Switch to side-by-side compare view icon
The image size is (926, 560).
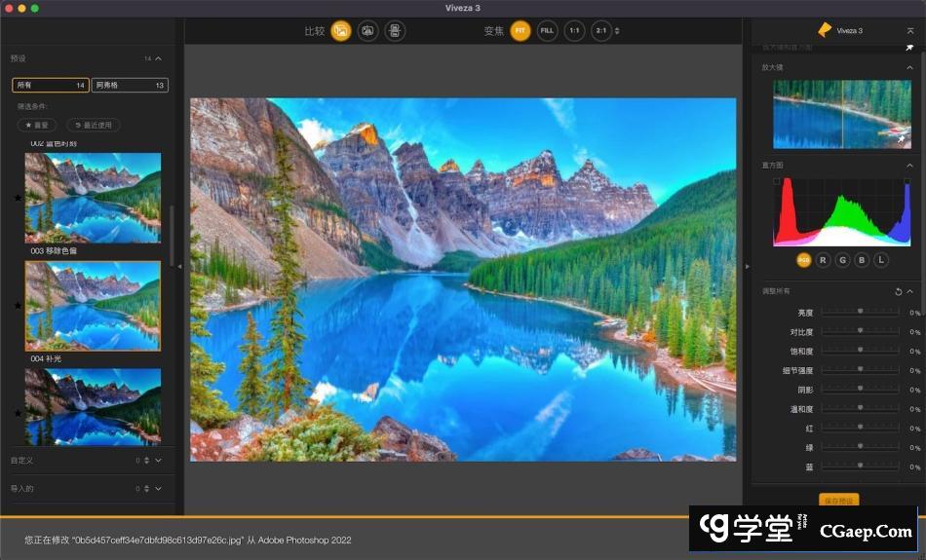(394, 31)
